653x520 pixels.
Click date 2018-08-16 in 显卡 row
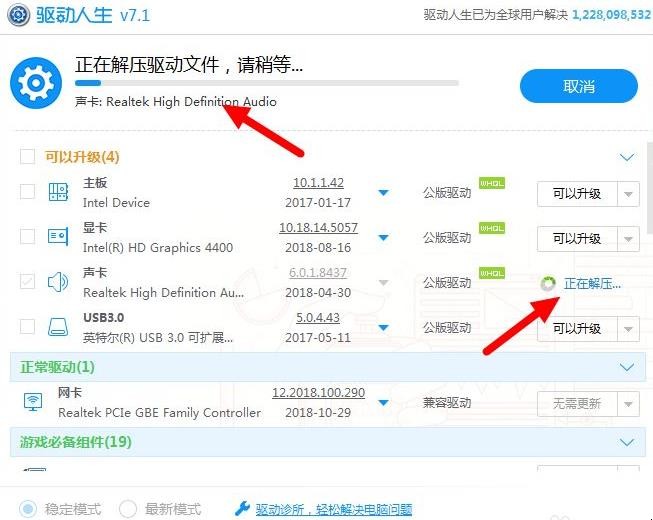click(318, 248)
